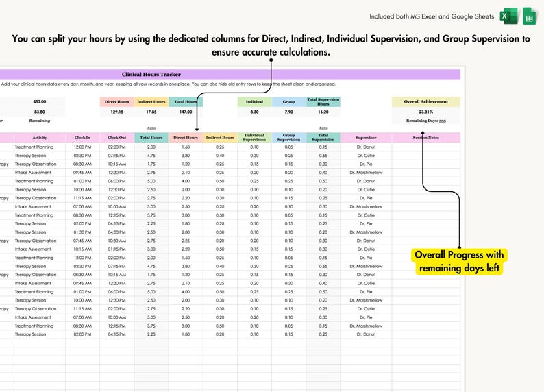The image size is (544, 392).
Task: Select the 147.00 total hours value
Action: coord(186,112)
